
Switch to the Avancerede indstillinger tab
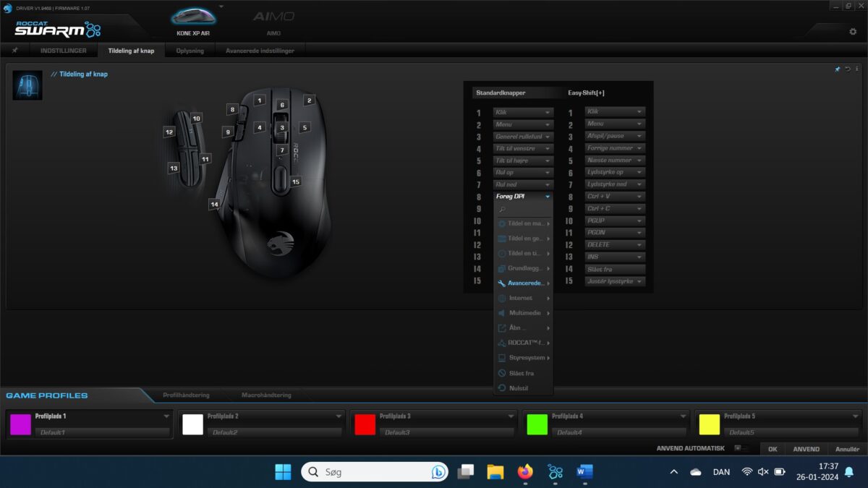pyautogui.click(x=260, y=51)
